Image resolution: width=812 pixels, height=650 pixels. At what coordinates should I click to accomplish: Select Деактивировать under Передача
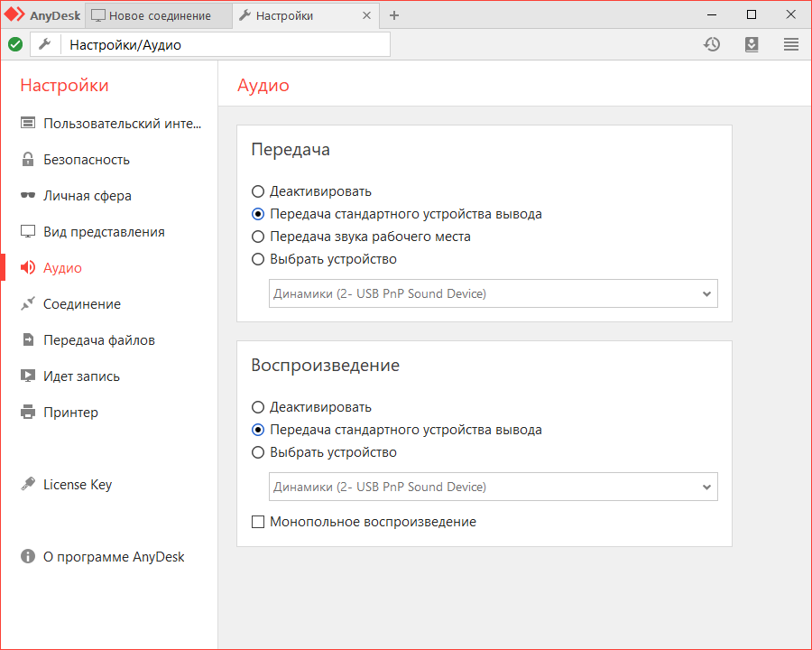258,191
